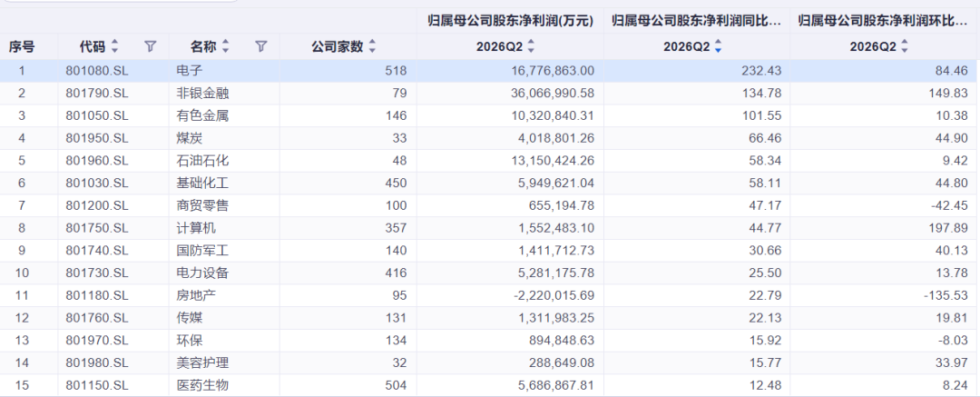980x397 pixels.
Task: Click quarter-over-quarter value -42.45
Action: 949,205
